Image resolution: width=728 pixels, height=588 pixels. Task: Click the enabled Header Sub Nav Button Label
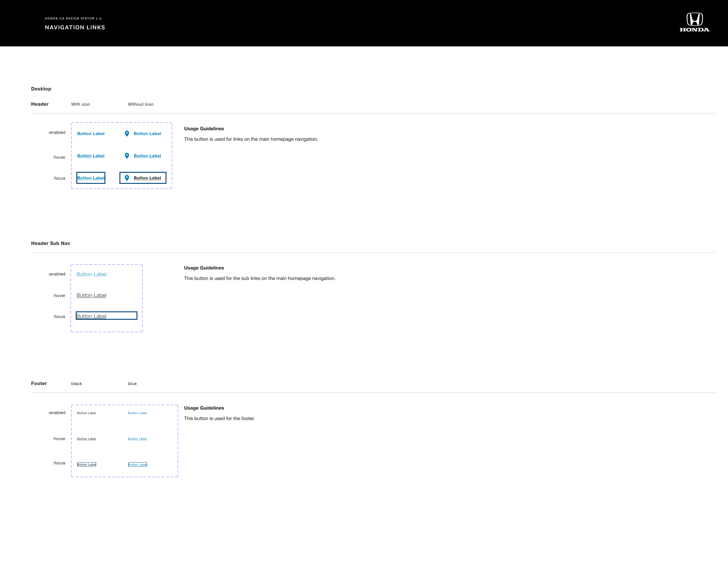pos(91,274)
